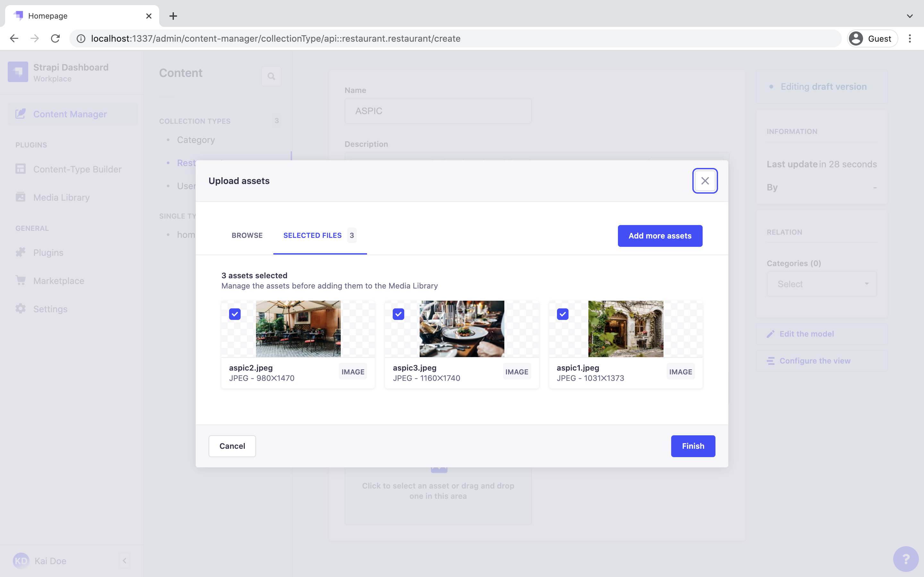
Task: Toggle checkbox on aspic1.jpeg image
Action: (x=562, y=314)
